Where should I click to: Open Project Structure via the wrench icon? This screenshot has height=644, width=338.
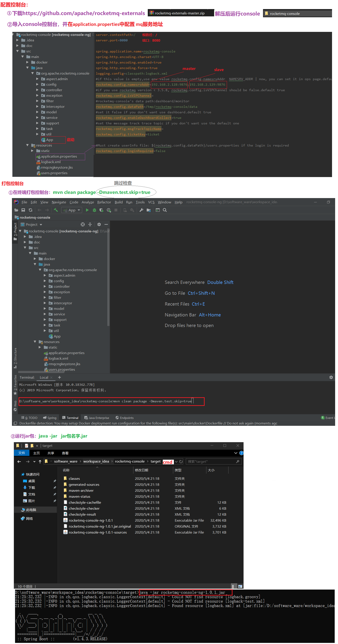coord(141,210)
